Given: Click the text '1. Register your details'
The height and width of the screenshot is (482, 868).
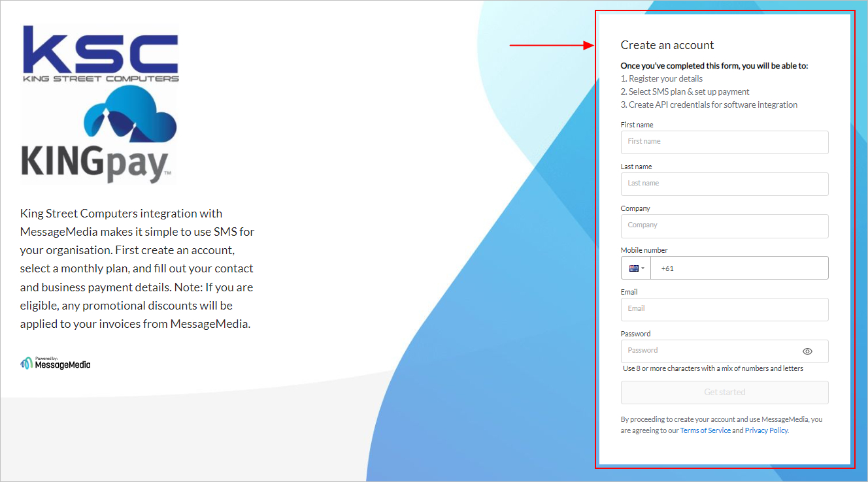Looking at the screenshot, I should pos(661,78).
